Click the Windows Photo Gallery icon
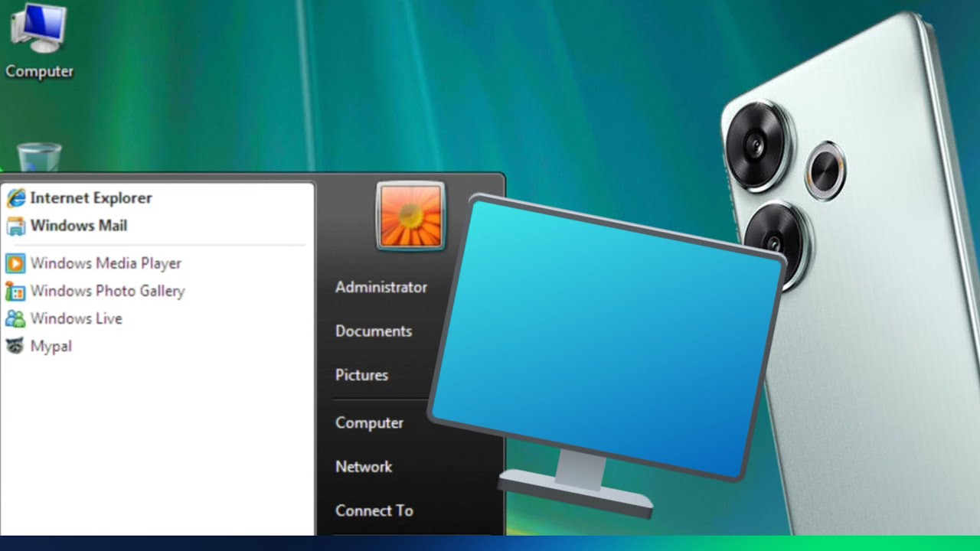Viewport: 980px width, 551px height. [15, 292]
